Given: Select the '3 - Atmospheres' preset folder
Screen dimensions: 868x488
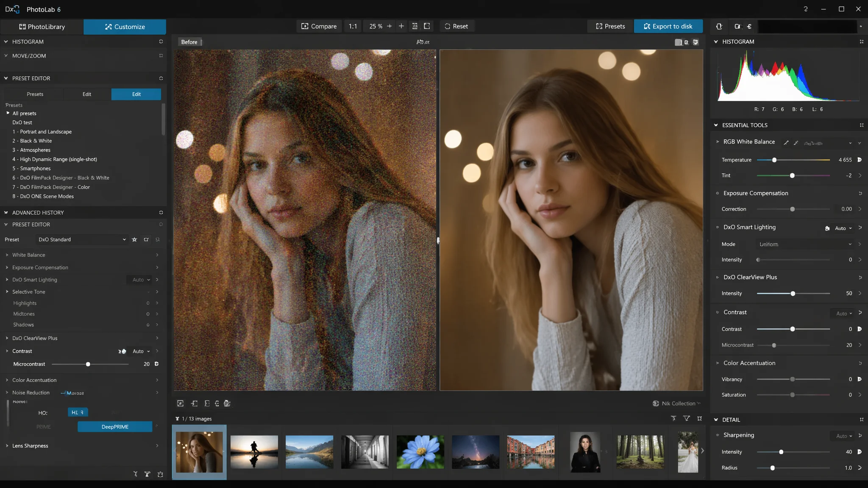Looking at the screenshot, I should click(x=31, y=150).
